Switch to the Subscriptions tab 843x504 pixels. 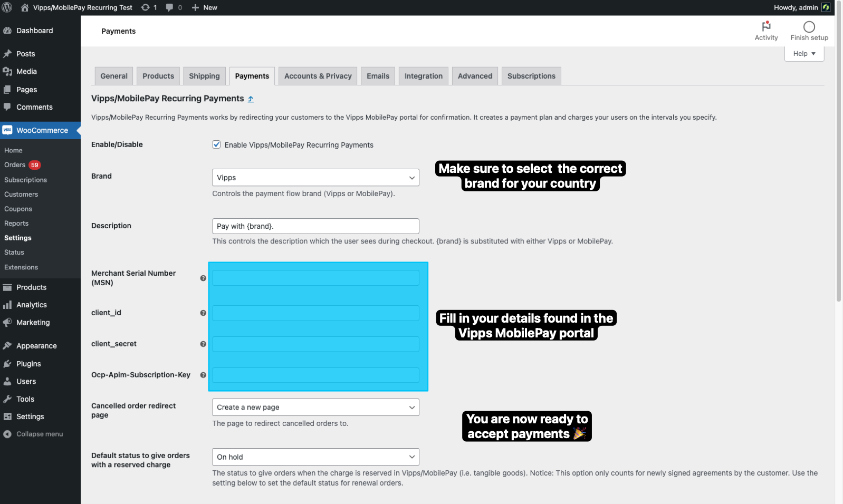pyautogui.click(x=531, y=76)
